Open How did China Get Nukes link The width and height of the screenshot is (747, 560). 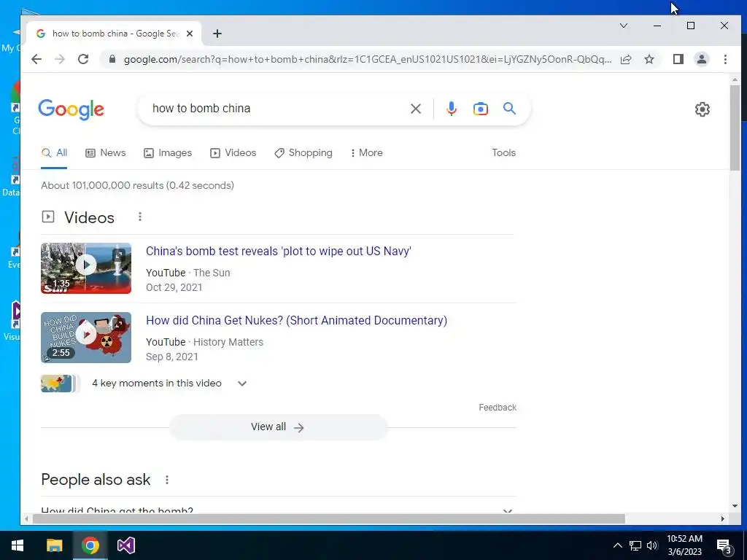click(x=296, y=321)
